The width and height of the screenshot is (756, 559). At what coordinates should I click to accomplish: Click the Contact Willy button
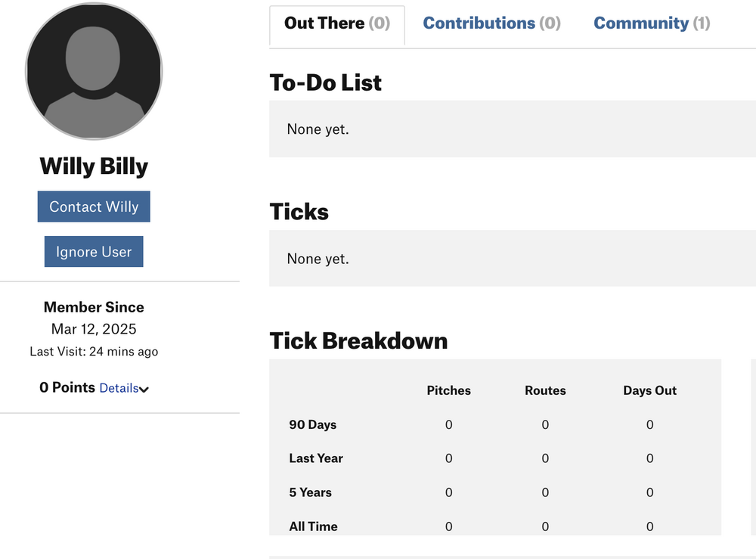[94, 207]
